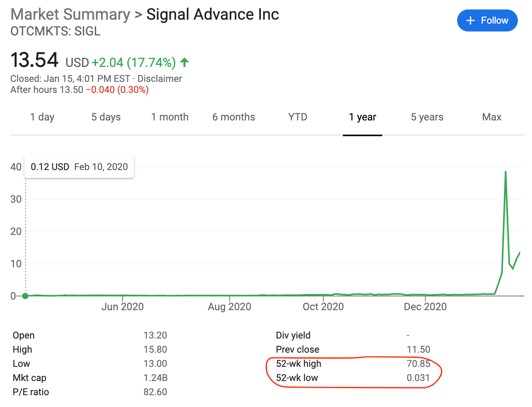This screenshot has height=407, width=532.
Task: Click the Mkt cap value 1.24B
Action: [x=156, y=378]
